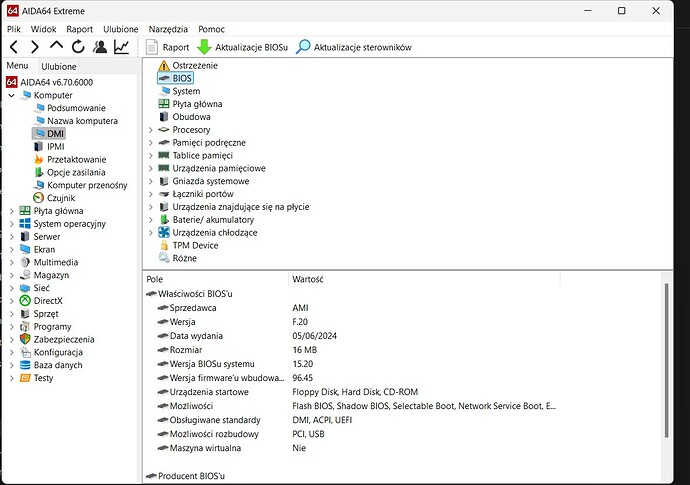The height and width of the screenshot is (485, 690).
Task: Switch to the Menu tab
Action: coord(17,66)
